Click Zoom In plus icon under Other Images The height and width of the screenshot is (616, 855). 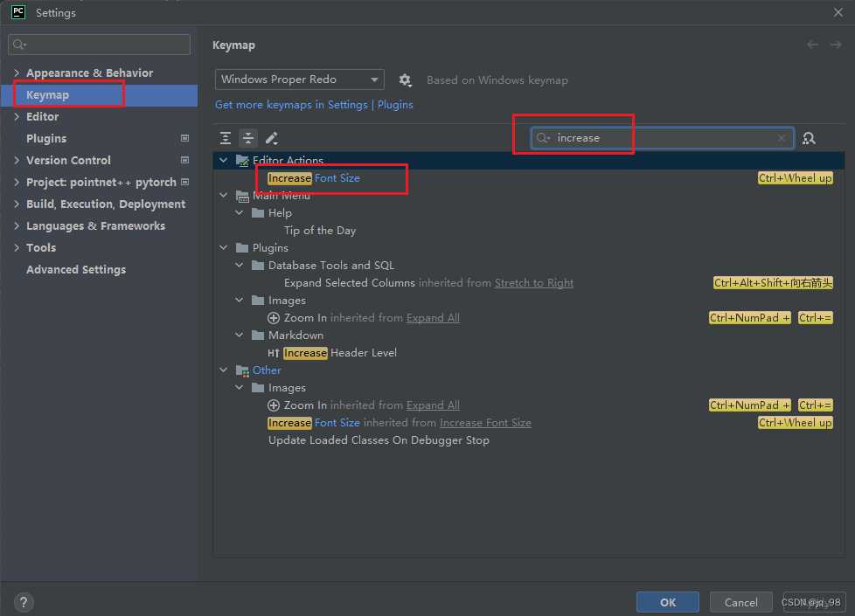[274, 405]
